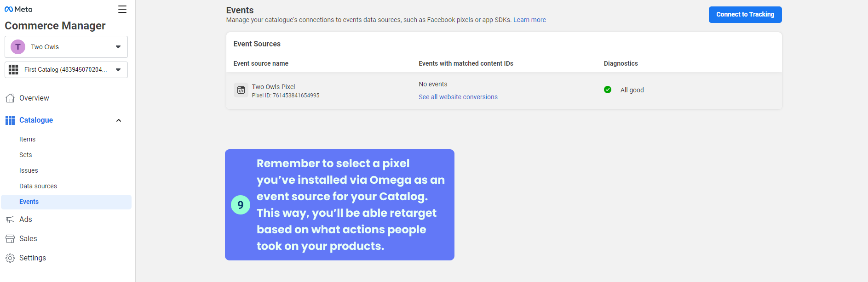Image resolution: width=868 pixels, height=282 pixels.
Task: Open the Two Owls account dropdown
Action: 66,47
